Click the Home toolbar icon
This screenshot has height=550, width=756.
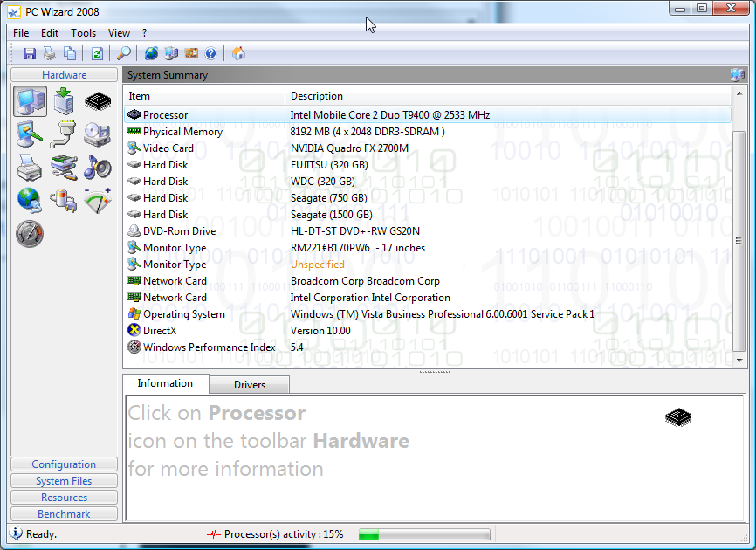point(237,53)
